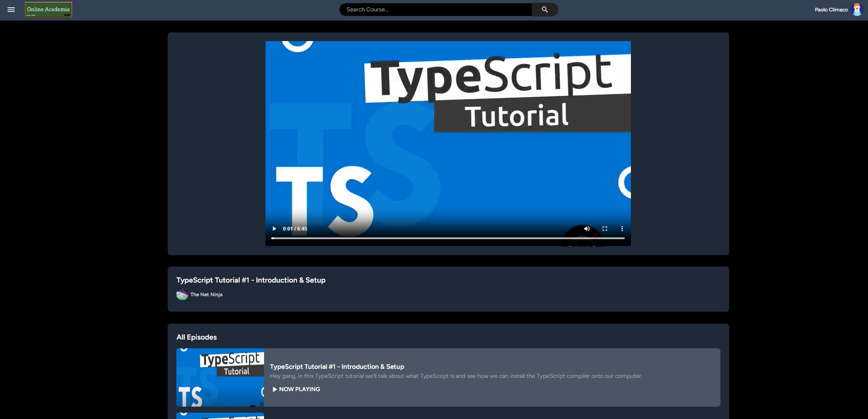Click the search magnifier icon
The width and height of the screenshot is (868, 419).
(x=544, y=9)
